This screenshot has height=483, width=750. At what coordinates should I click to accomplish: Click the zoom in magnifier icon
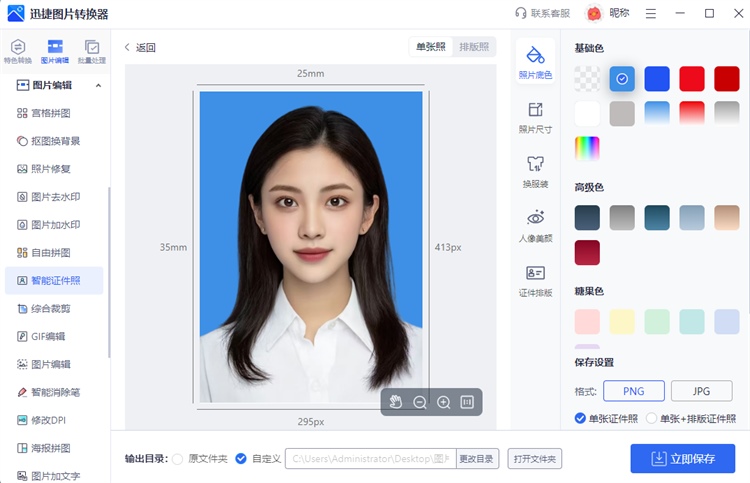[444, 402]
